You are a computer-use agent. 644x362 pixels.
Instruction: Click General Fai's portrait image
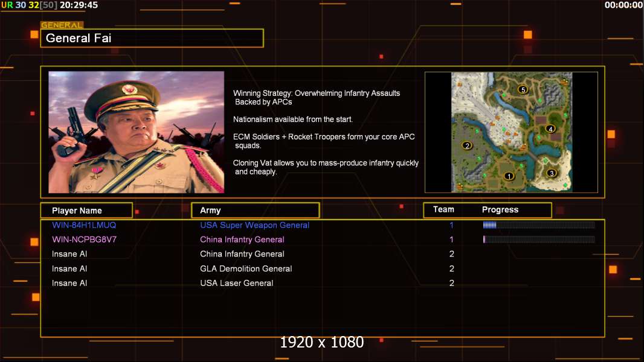[x=137, y=132]
